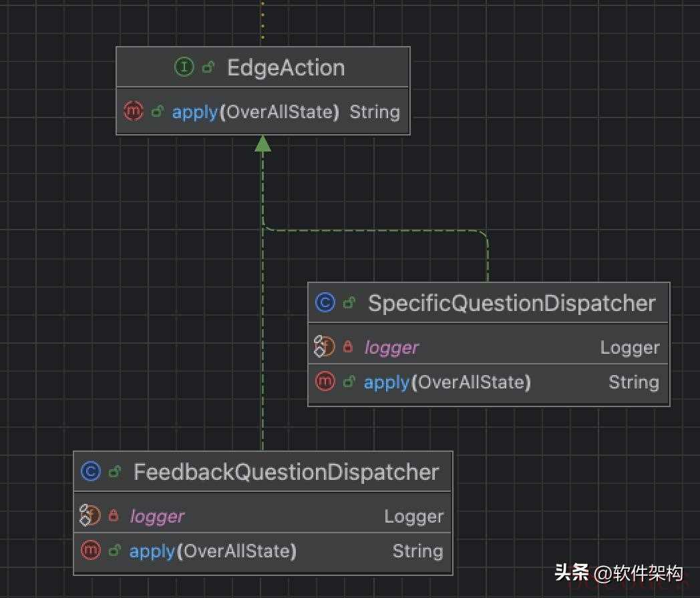Click the static field icon in SpecificQuestionDispatcher
The width and height of the screenshot is (700, 598).
click(x=324, y=347)
